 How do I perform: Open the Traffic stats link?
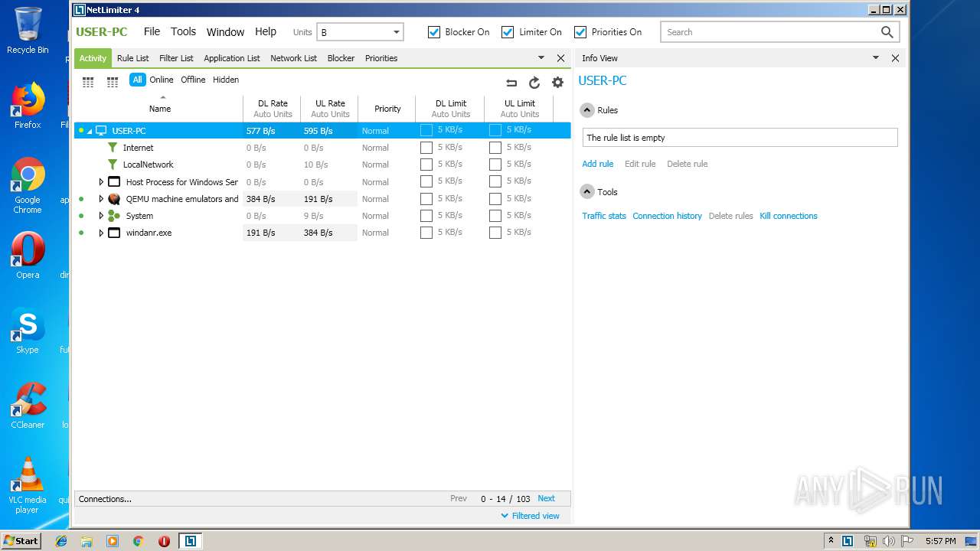(x=604, y=216)
